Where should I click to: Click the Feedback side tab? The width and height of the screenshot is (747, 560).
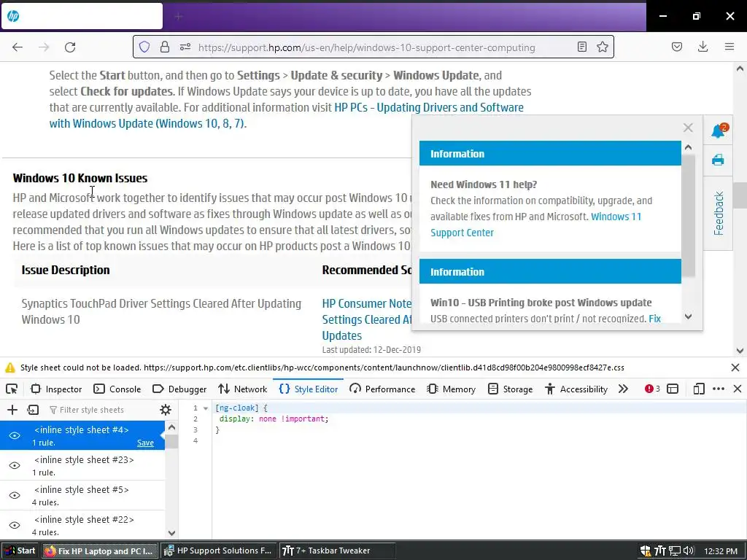click(719, 214)
